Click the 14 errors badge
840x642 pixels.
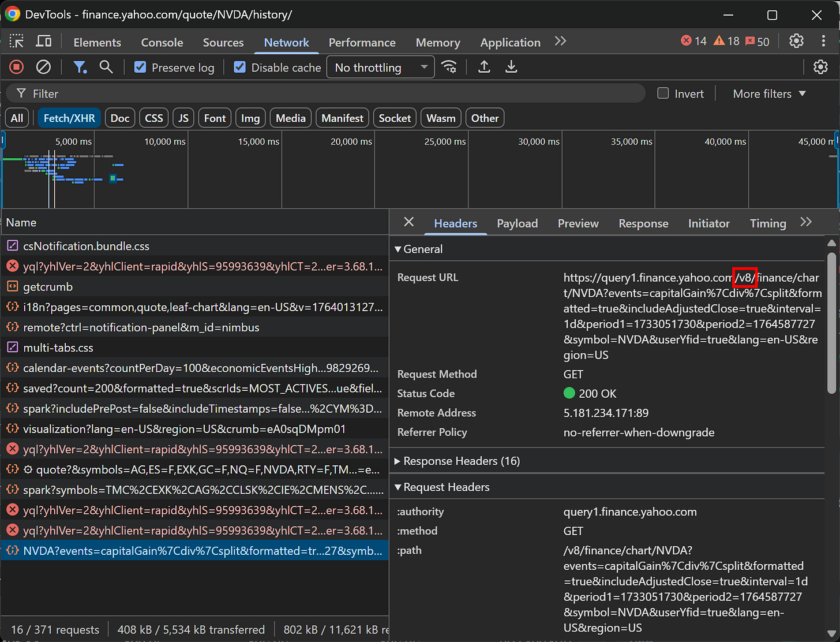[x=693, y=41]
